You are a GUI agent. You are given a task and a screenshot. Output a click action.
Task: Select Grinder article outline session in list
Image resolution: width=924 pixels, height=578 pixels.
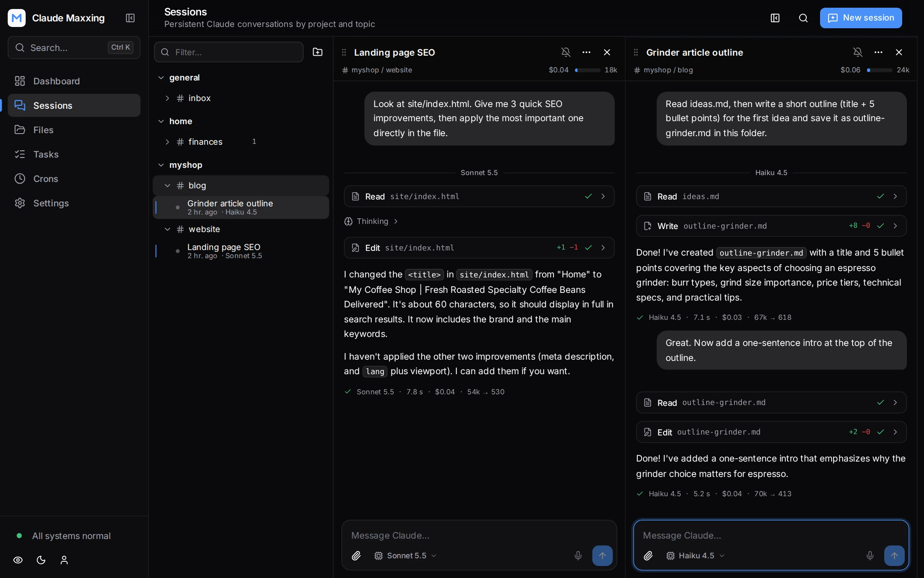(241, 208)
